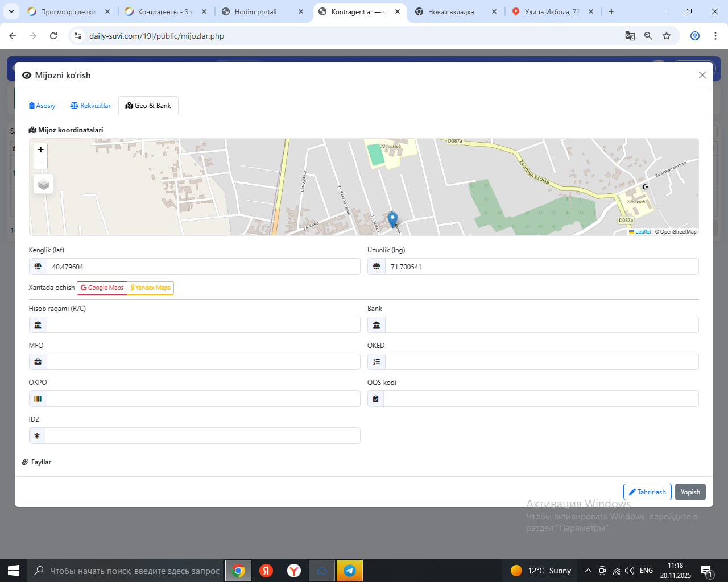Open the browser translate page icon
This screenshot has height=582, width=728.
pos(630,36)
